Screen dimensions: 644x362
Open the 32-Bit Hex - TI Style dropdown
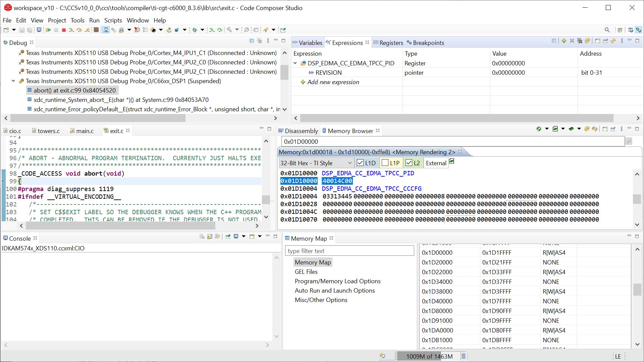(x=316, y=163)
